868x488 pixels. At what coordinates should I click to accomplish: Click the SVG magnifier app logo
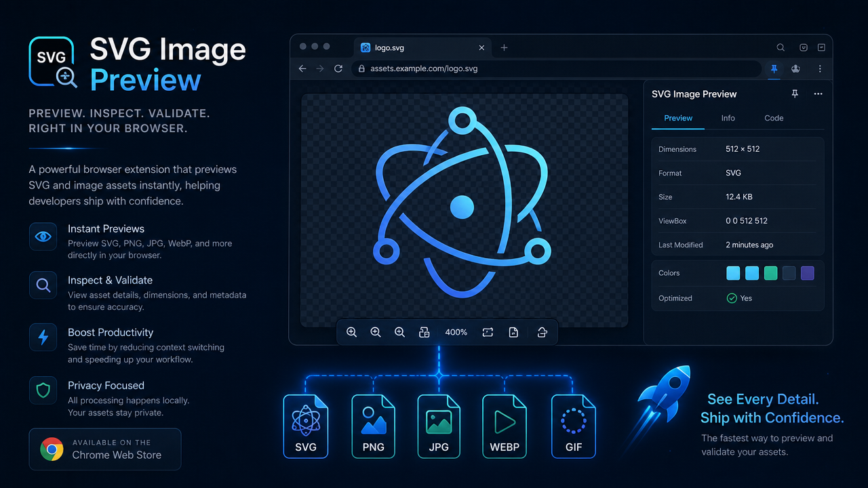53,62
